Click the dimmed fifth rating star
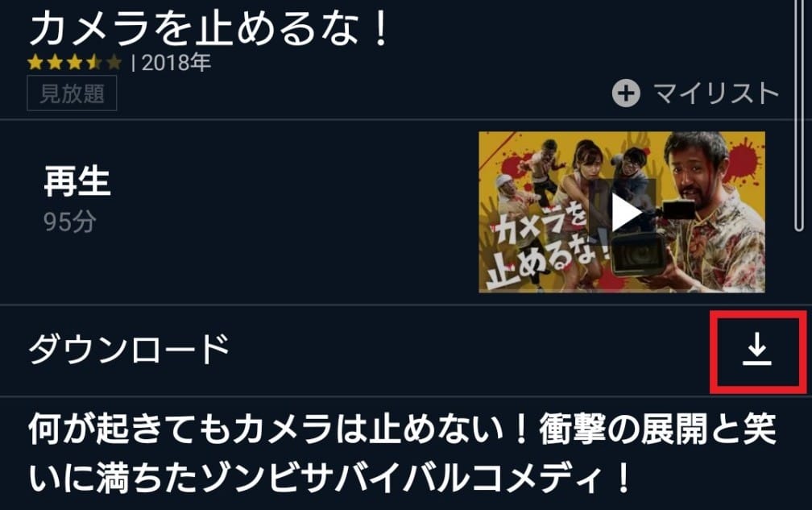Screen dimensions: 812x510 [114, 63]
